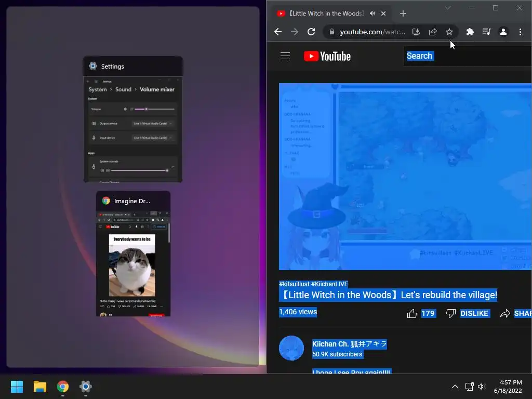Viewport: 532px width, 399px height.
Task: Open the #kitsuillust hashtag link
Action: point(294,284)
